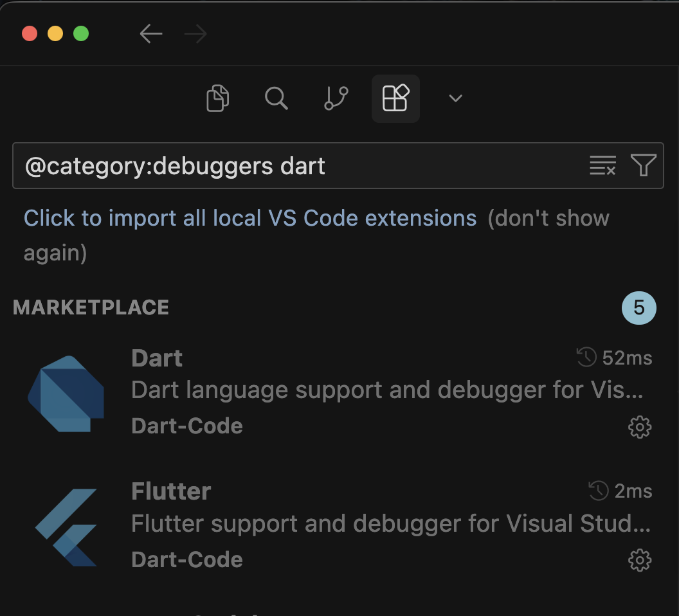Collapse the MARKETPLACE section header
Screen dimensions: 679x616
click(91, 307)
